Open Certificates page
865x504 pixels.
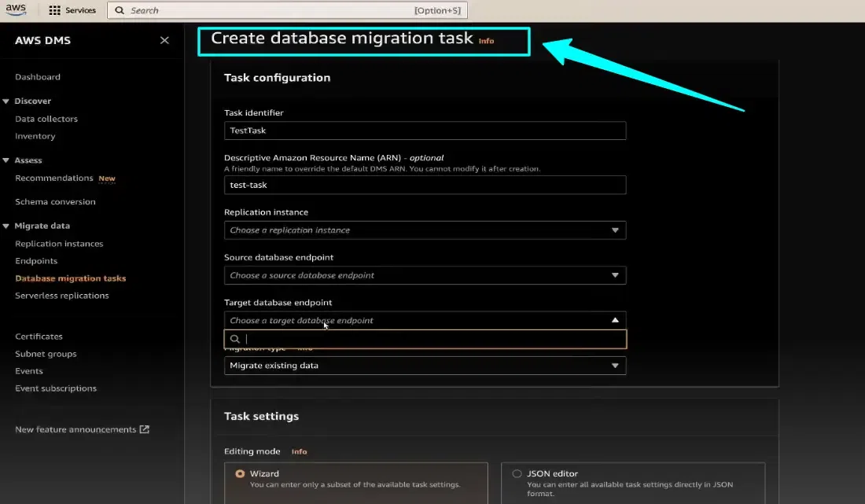pos(39,337)
